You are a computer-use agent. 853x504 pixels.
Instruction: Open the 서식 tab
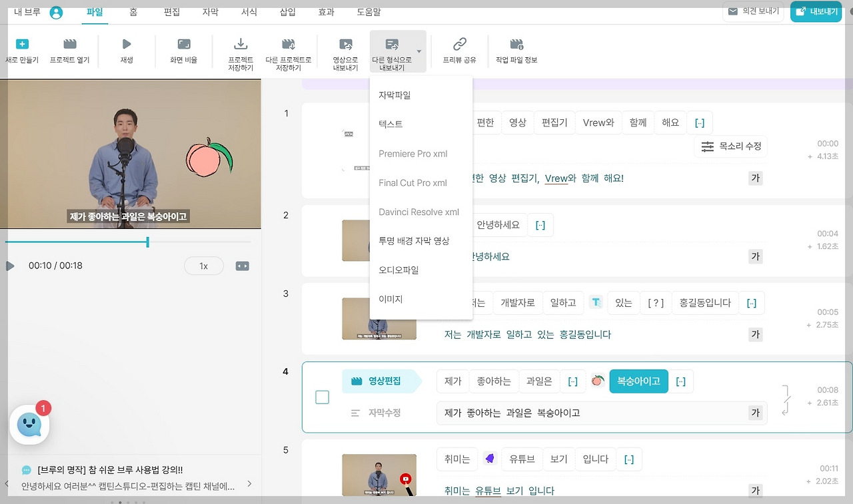coord(249,12)
